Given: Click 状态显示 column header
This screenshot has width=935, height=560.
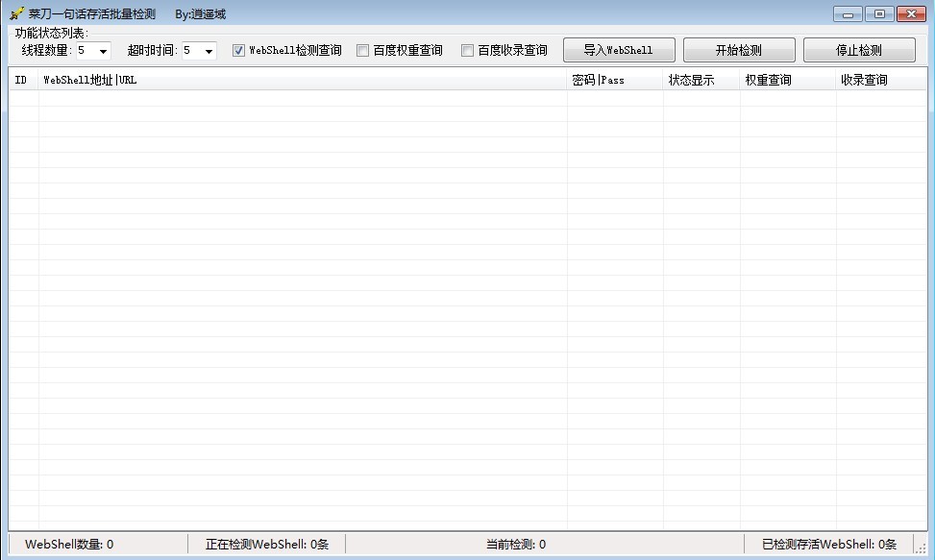Looking at the screenshot, I should coord(701,80).
